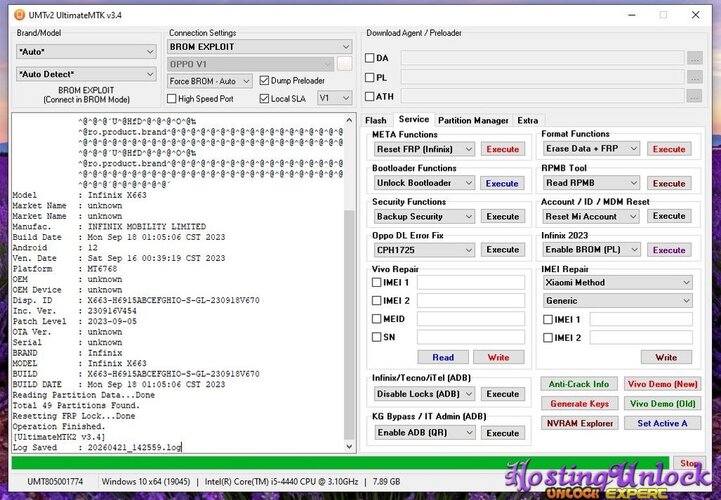
Task: Tick the Vivo Repair IMEI 1 checkbox
Action: (x=377, y=282)
